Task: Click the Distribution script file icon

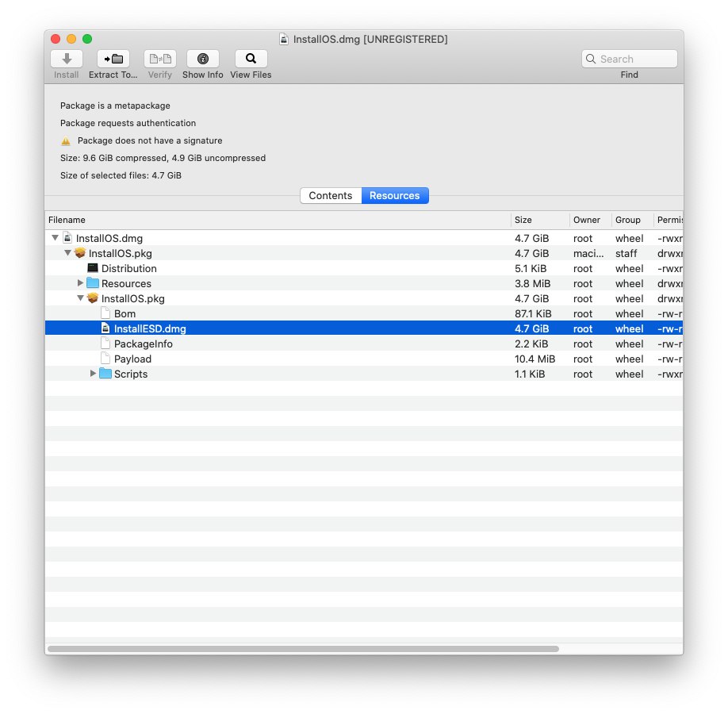Action: 93,268
